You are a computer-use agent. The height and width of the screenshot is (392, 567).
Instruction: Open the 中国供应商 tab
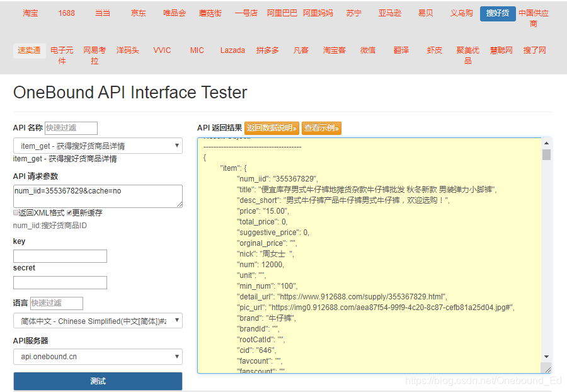coord(534,19)
